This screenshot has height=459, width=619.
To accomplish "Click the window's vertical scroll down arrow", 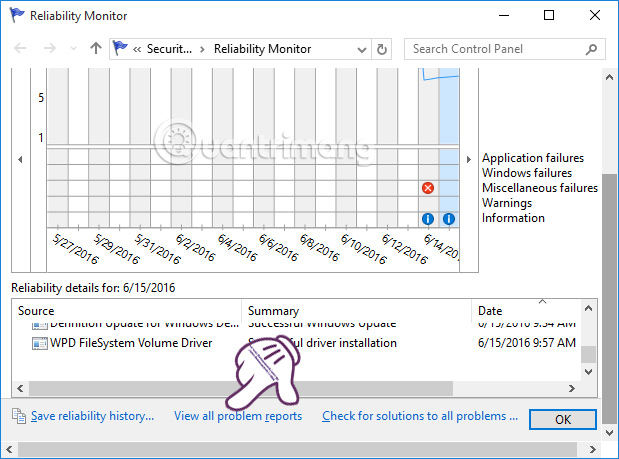I will 610,433.
